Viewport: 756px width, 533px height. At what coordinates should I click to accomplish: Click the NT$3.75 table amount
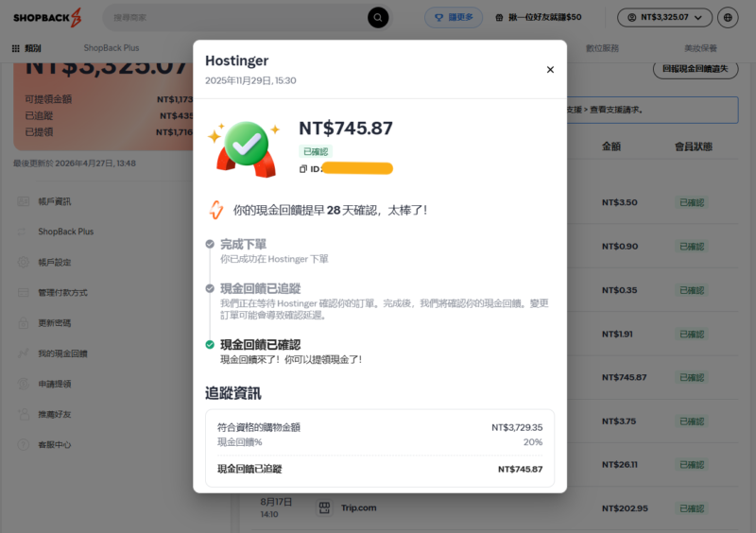coord(619,421)
